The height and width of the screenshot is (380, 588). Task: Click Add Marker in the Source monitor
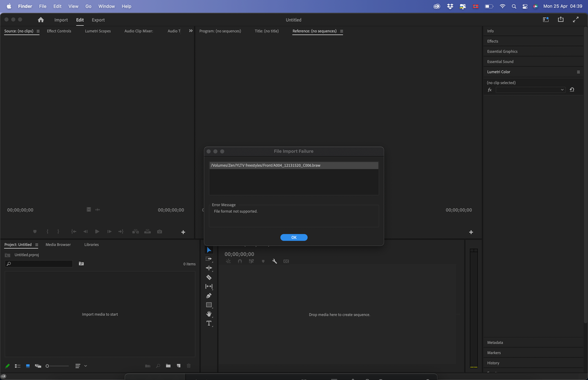[x=35, y=232]
